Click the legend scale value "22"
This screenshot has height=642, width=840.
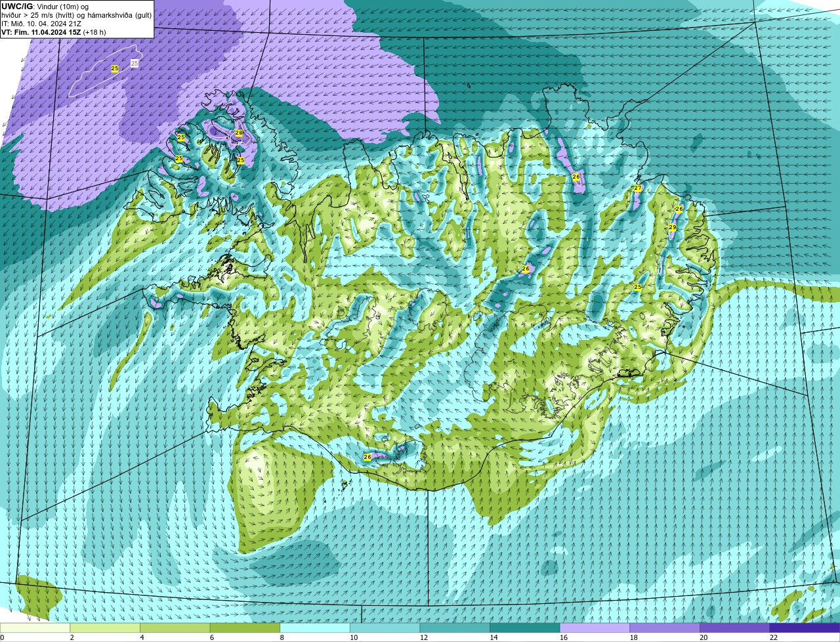pyautogui.click(x=774, y=637)
